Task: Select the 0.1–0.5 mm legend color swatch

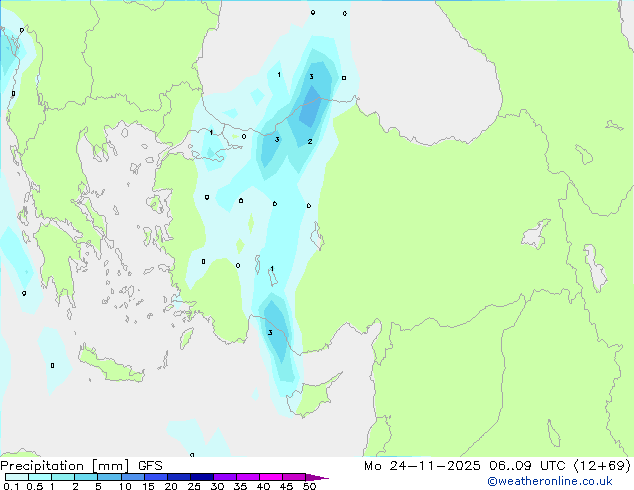Action: coord(17,477)
